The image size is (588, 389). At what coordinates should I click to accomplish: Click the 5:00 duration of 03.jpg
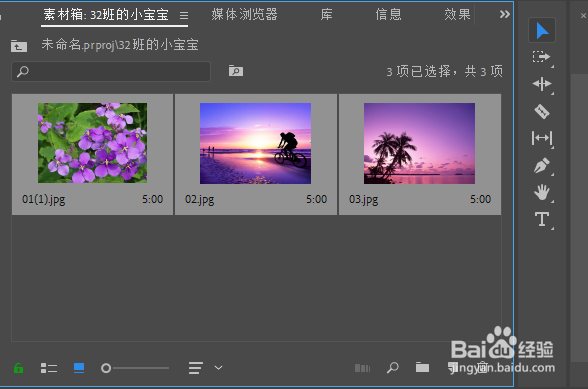coord(480,199)
